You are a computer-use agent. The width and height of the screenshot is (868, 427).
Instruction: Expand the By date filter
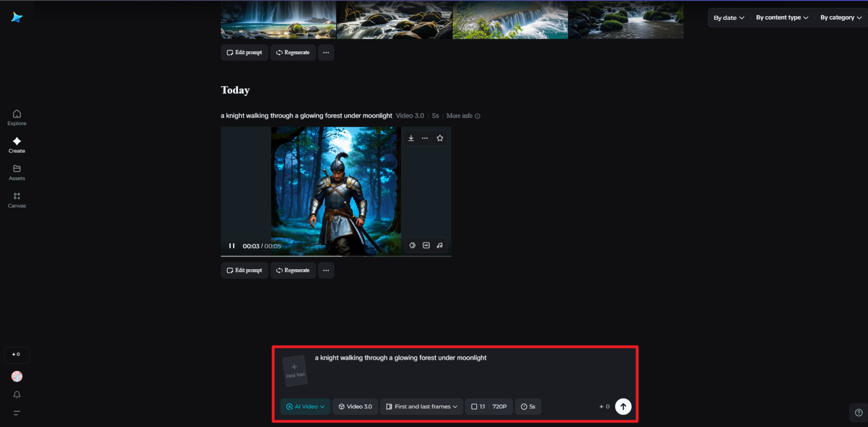tap(729, 18)
